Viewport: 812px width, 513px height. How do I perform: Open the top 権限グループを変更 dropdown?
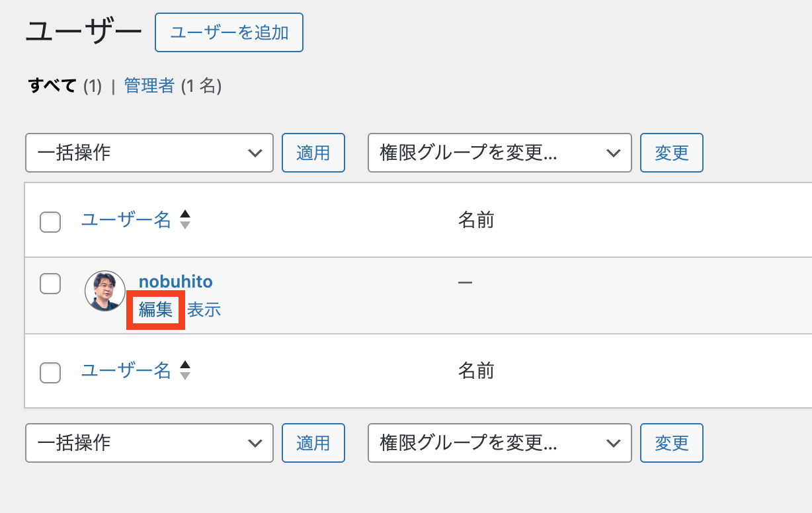tap(499, 153)
